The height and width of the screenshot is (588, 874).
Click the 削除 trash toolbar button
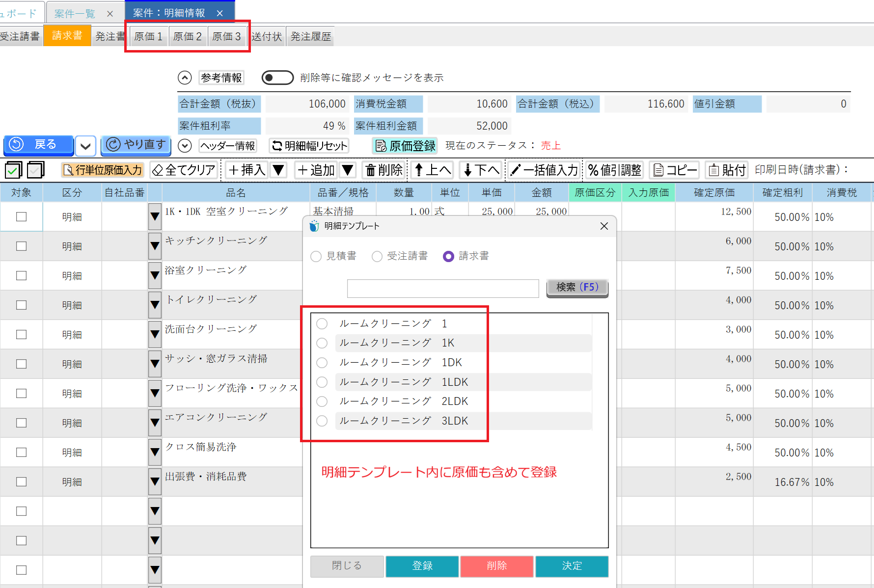(x=384, y=170)
